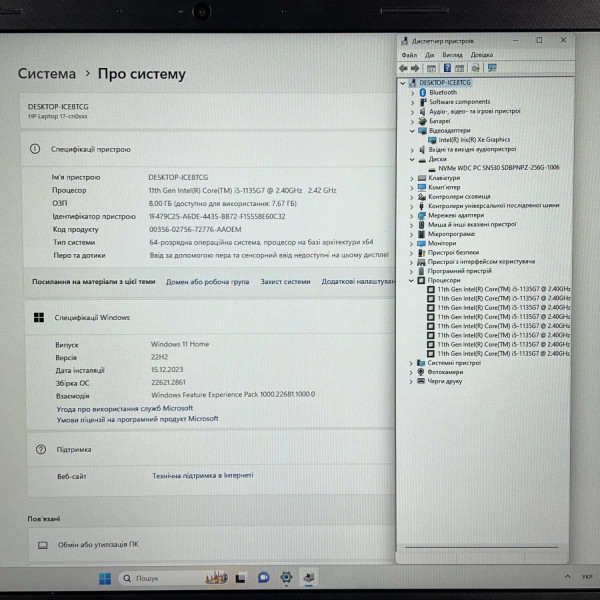Open Захист системи link
Screen dimensions: 600x600
(285, 282)
